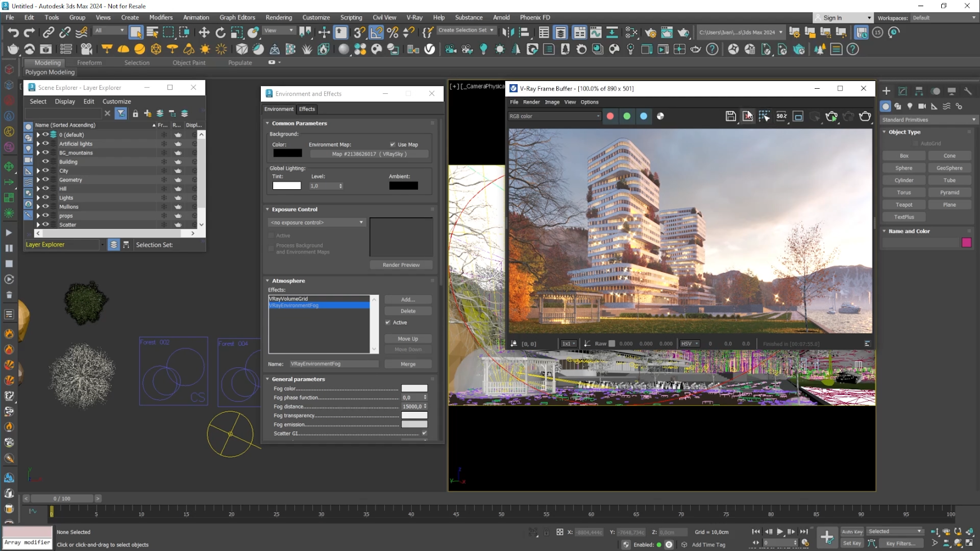Disable the Active checkbox under Atmosphere effects
The width and height of the screenshot is (980, 551).
point(388,322)
